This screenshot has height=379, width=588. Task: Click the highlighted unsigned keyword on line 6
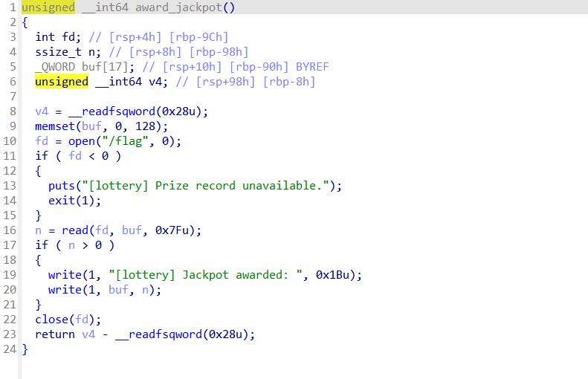62,82
